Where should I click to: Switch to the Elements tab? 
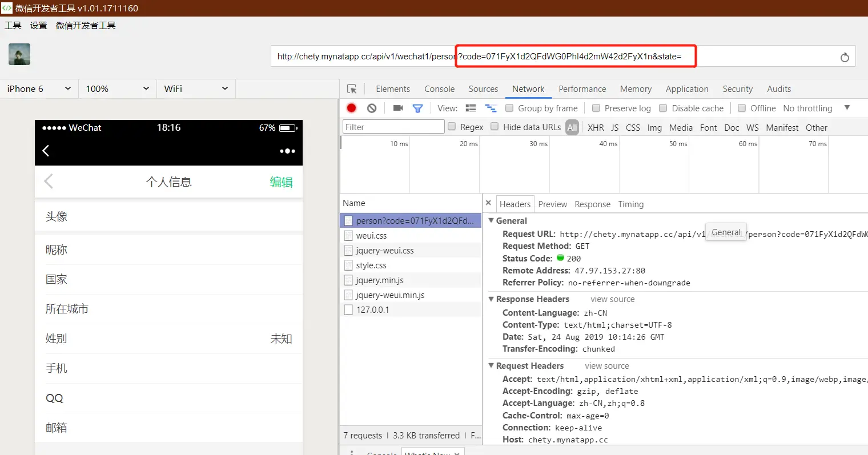[x=393, y=89]
